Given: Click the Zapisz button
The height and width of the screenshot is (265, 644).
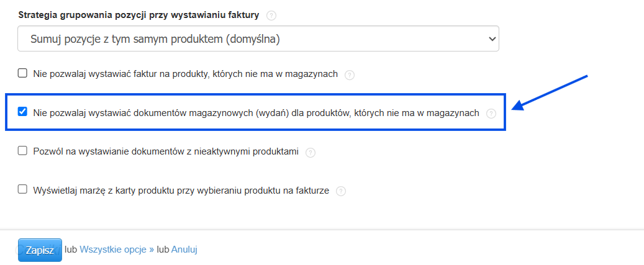Looking at the screenshot, I should [40, 250].
